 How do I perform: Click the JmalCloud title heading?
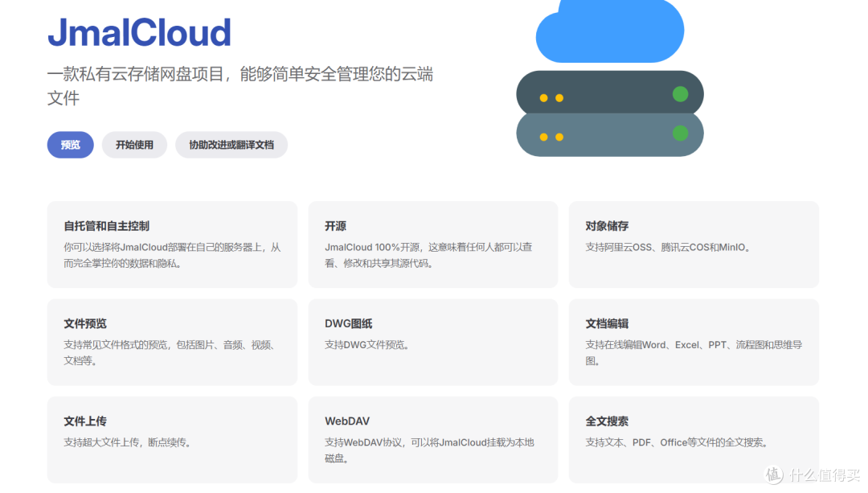(x=140, y=32)
